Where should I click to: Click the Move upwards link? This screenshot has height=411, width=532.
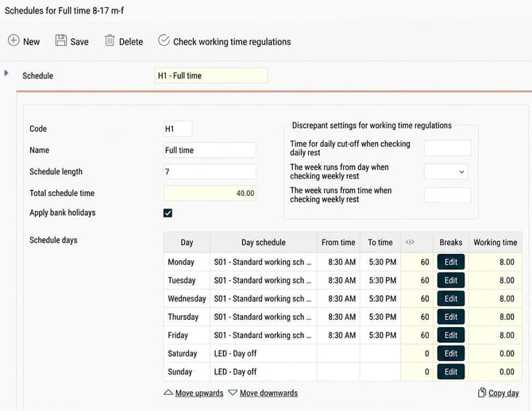[x=199, y=393]
